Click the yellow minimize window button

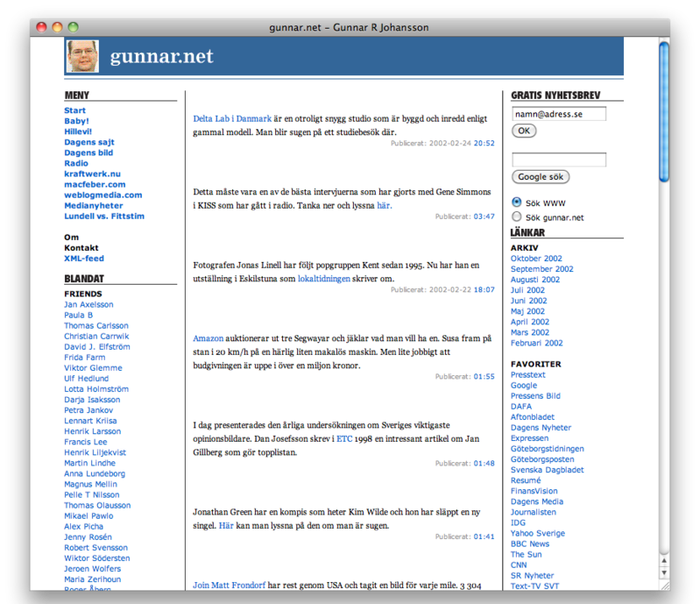tap(58, 27)
